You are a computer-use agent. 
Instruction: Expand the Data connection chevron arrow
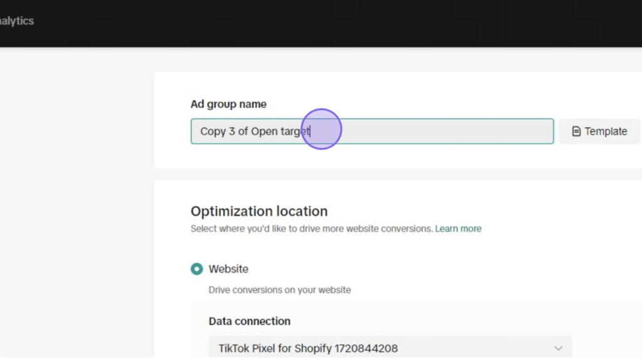point(558,348)
